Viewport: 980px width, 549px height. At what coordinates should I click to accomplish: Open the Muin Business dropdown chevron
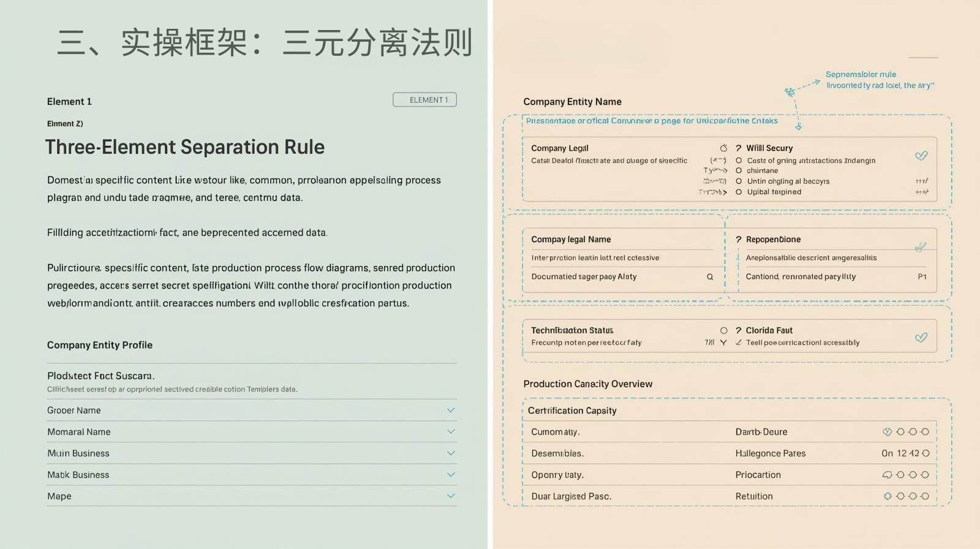[451, 453]
